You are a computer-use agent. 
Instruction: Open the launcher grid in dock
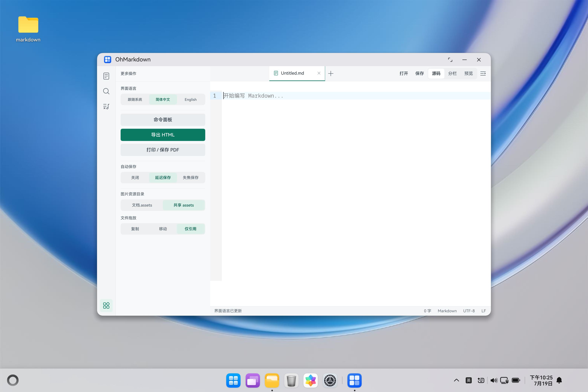click(233, 381)
